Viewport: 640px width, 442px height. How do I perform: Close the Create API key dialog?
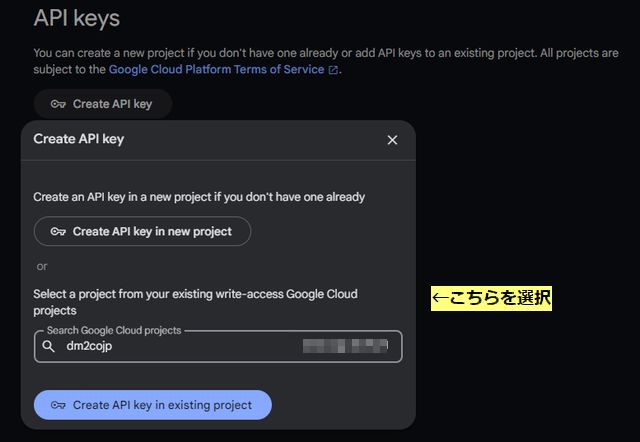[392, 140]
